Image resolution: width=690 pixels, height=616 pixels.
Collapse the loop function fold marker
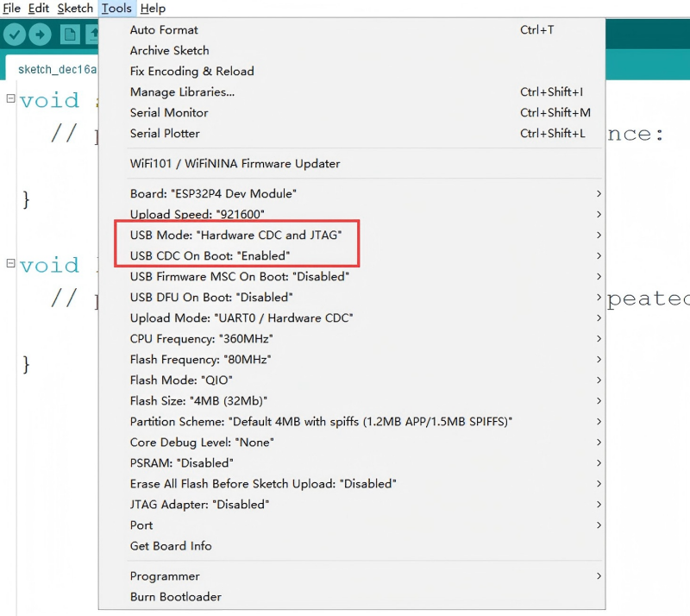pos(10,263)
